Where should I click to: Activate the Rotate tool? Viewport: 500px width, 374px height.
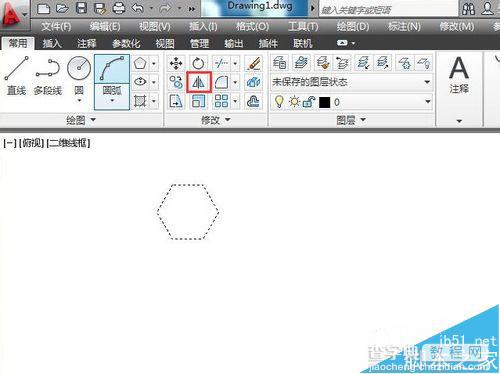click(198, 63)
